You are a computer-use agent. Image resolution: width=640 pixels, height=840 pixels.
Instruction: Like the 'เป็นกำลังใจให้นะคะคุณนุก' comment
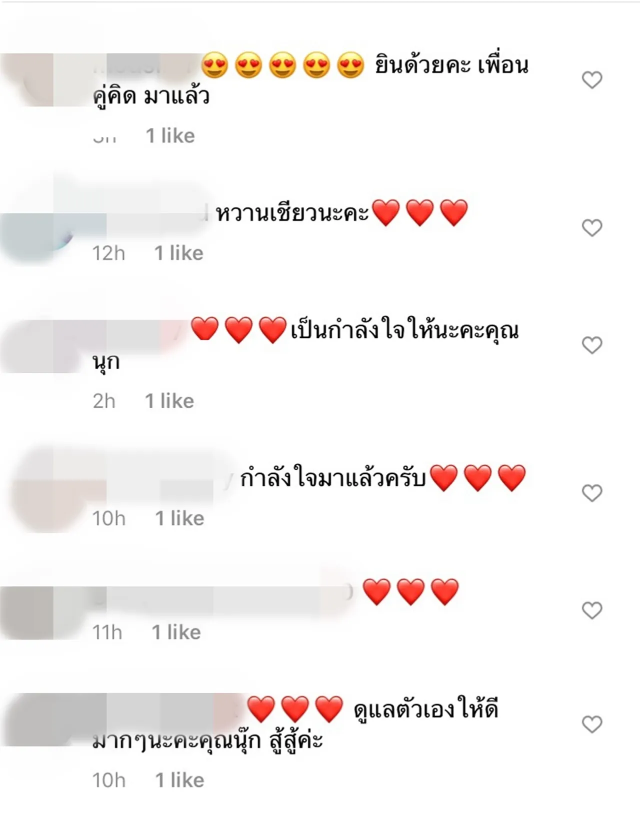point(592,345)
